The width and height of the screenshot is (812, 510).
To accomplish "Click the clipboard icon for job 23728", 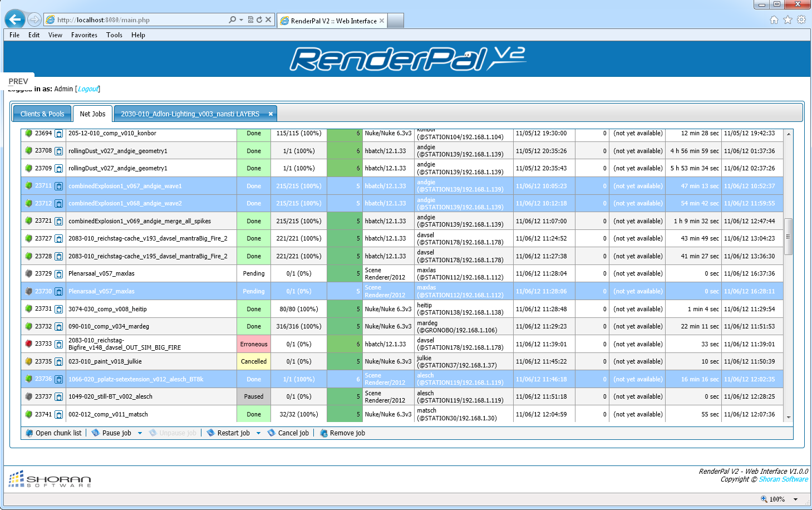I will [59, 257].
